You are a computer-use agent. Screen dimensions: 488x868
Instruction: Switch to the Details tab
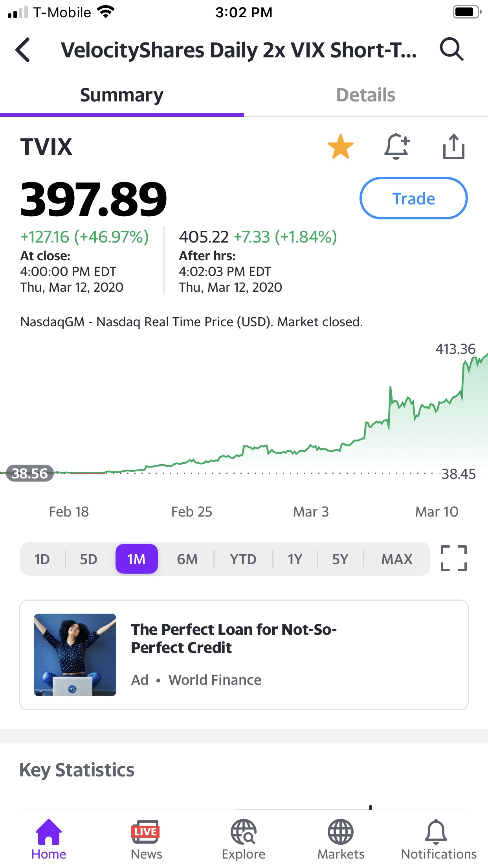coord(365,95)
